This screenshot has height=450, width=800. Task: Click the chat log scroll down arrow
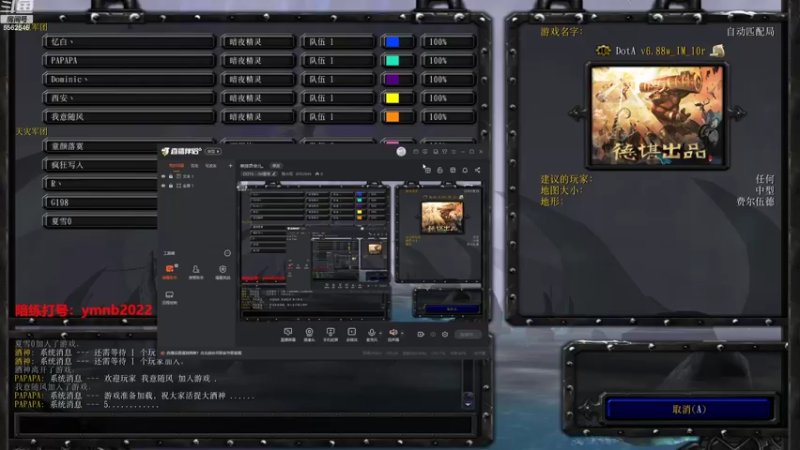pyautogui.click(x=468, y=404)
